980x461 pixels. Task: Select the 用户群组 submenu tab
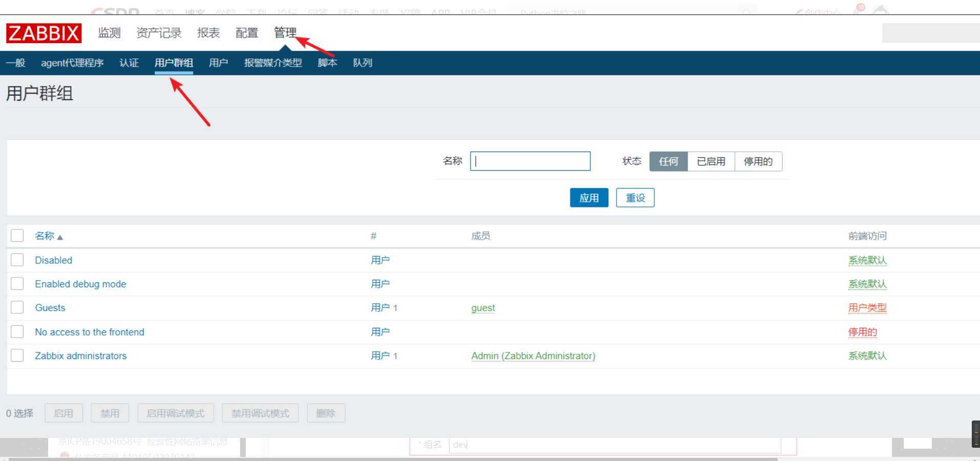click(x=174, y=62)
